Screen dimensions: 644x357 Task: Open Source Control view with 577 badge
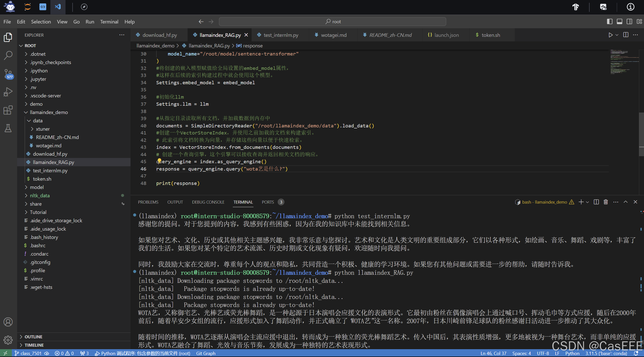[x=8, y=74]
